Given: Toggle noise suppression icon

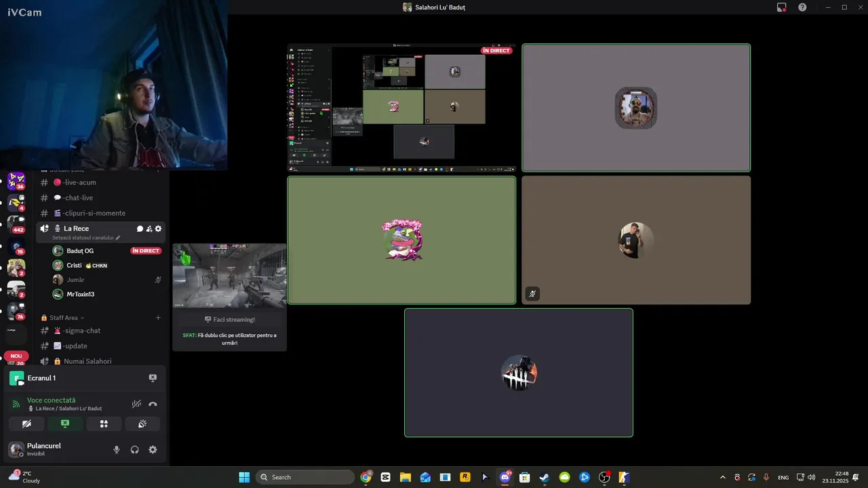Looking at the screenshot, I should tap(136, 404).
